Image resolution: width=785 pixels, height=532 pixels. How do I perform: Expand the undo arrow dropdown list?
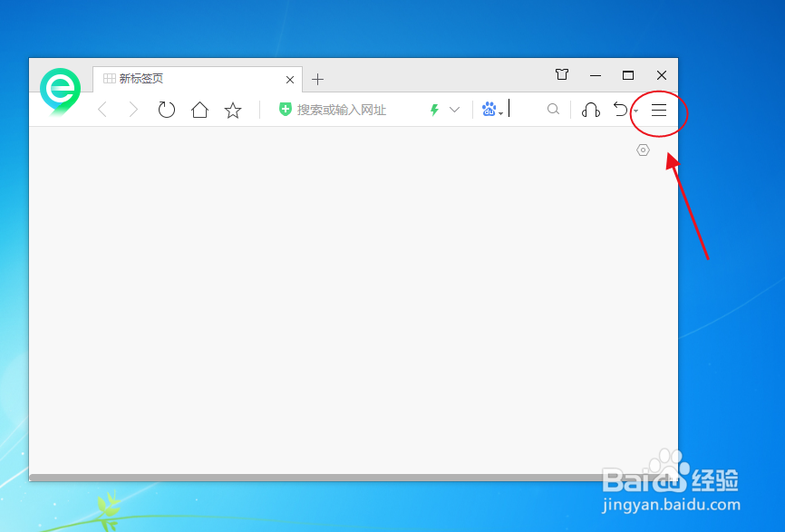(635, 111)
